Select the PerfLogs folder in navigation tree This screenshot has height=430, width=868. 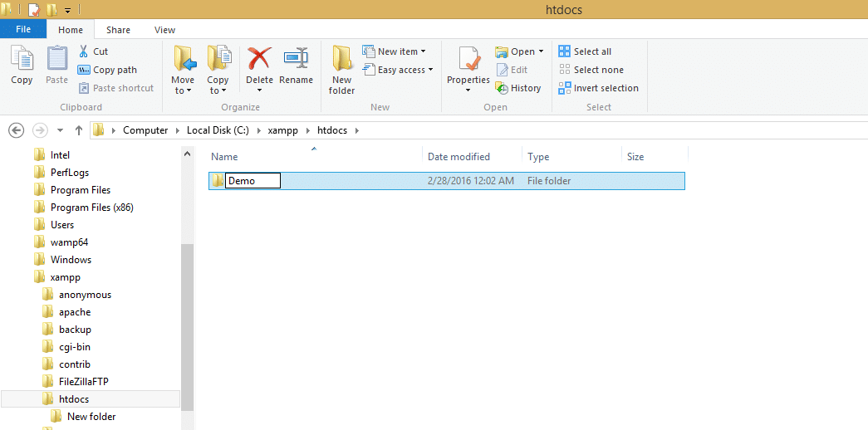(70, 173)
